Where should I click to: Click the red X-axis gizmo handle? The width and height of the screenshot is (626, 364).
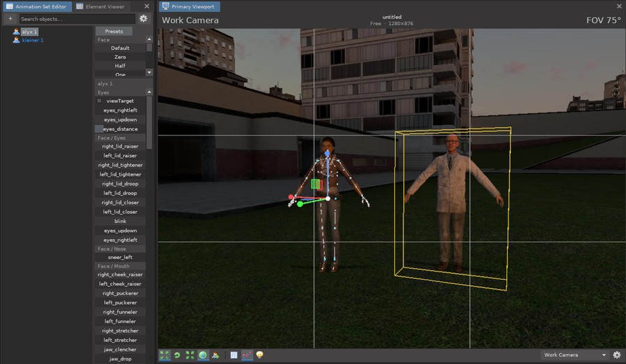click(291, 197)
